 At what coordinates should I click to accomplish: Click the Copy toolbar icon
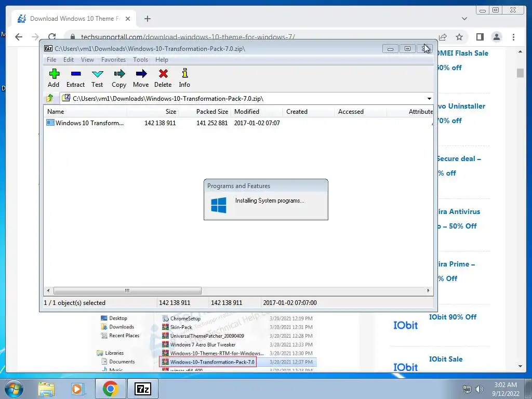tap(119, 78)
